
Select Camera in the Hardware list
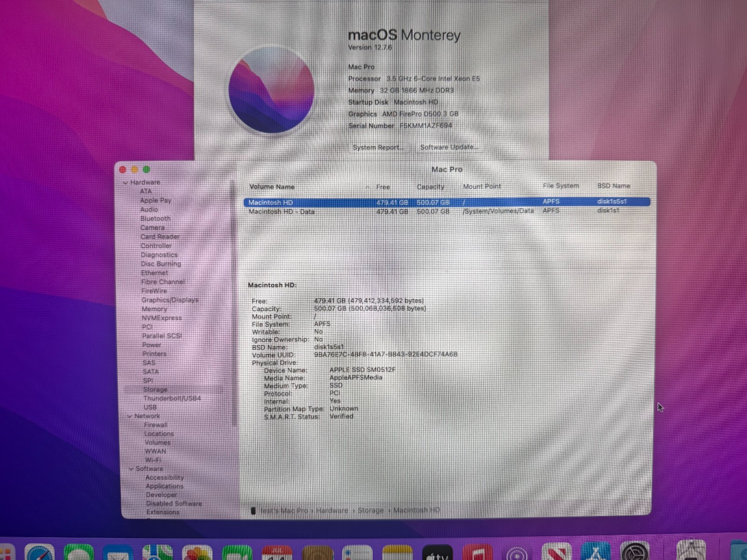[x=153, y=228]
